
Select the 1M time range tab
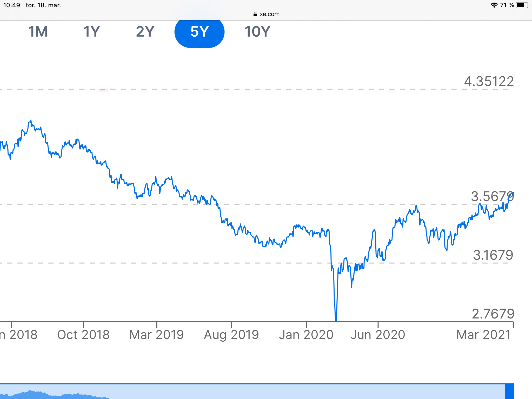pyautogui.click(x=38, y=32)
